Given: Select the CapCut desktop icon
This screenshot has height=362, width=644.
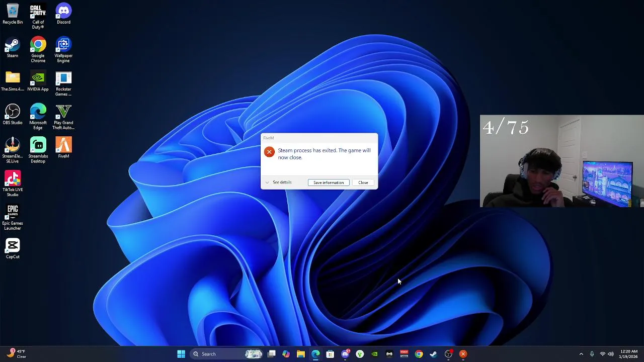Looking at the screenshot, I should click(x=13, y=248).
